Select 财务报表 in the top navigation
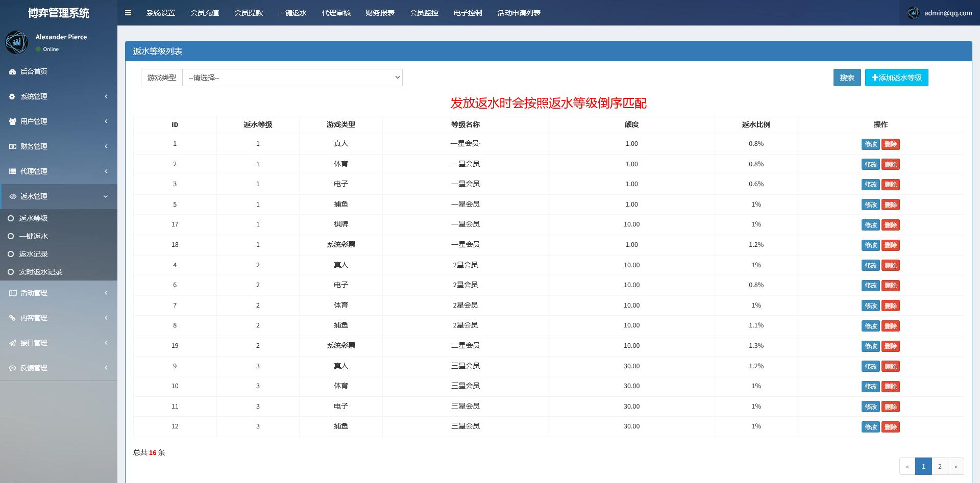Screen dimensions: 980x483 380,13
